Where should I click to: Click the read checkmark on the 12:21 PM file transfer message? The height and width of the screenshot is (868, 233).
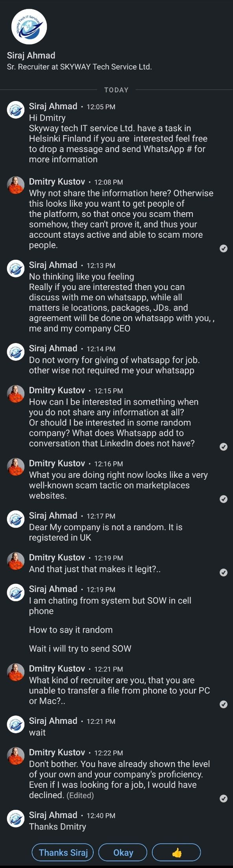click(x=224, y=705)
